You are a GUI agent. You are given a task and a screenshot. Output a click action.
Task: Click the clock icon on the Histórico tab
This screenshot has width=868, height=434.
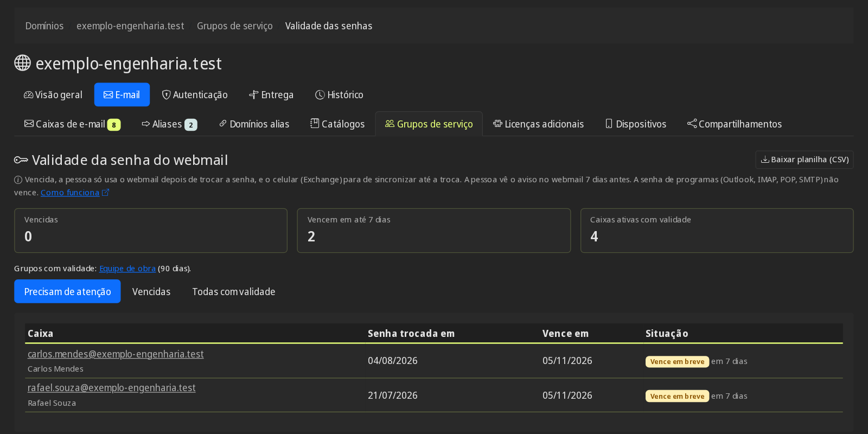pyautogui.click(x=320, y=95)
